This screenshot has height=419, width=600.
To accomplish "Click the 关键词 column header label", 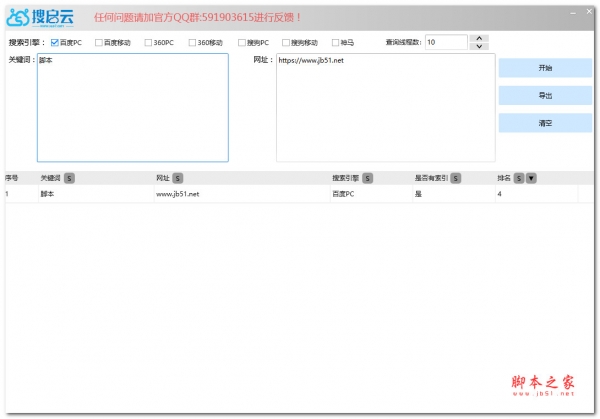I will [51, 178].
